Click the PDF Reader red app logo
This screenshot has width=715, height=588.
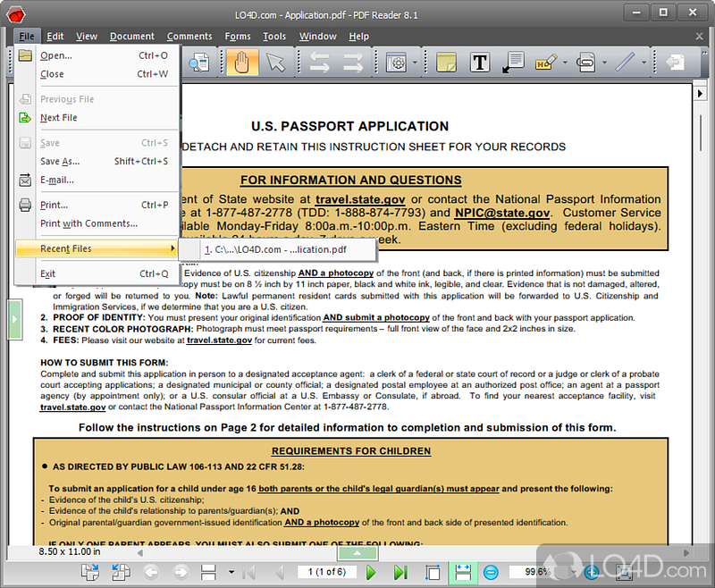[16, 14]
